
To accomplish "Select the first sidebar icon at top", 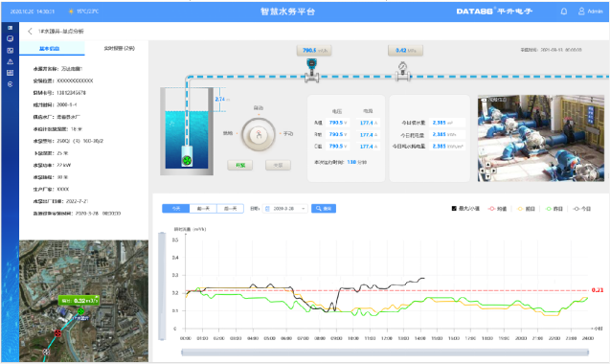I will coord(11,28).
